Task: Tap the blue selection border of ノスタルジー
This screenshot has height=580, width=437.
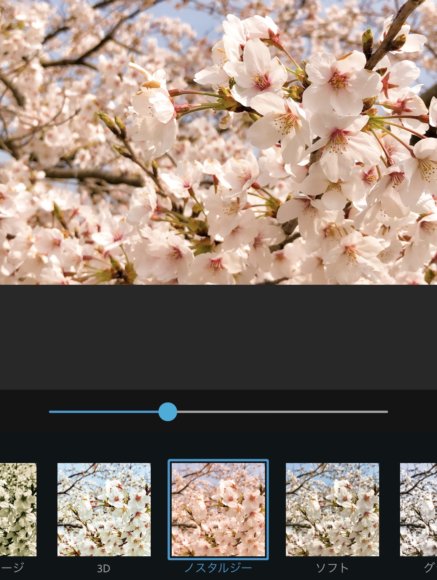Action: 218,461
